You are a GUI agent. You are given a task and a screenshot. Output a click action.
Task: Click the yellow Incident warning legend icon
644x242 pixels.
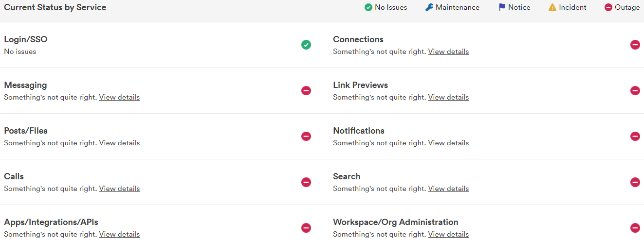pos(552,7)
